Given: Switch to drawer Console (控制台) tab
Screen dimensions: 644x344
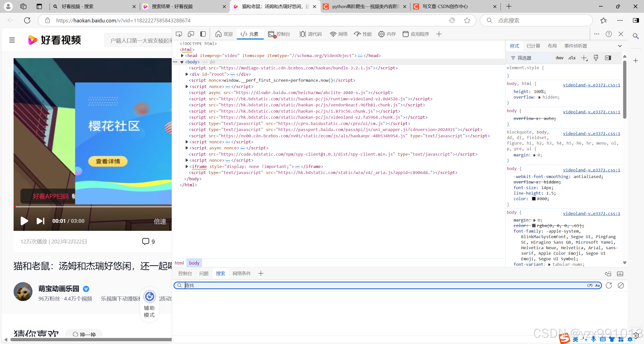Looking at the screenshot, I should point(185,273).
